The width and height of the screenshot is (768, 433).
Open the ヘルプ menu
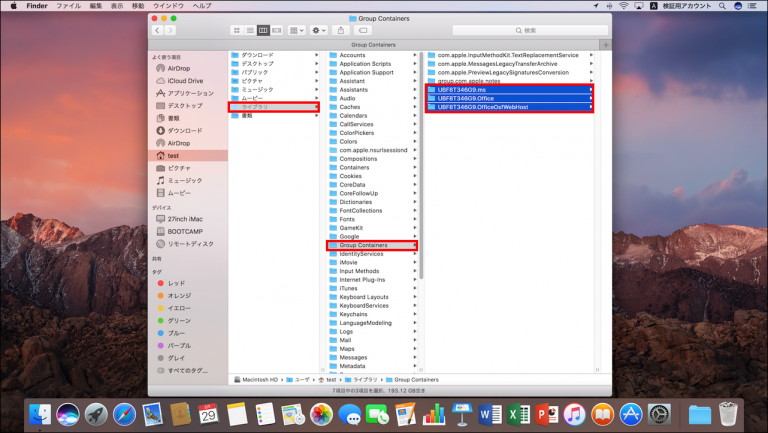pyautogui.click(x=202, y=6)
